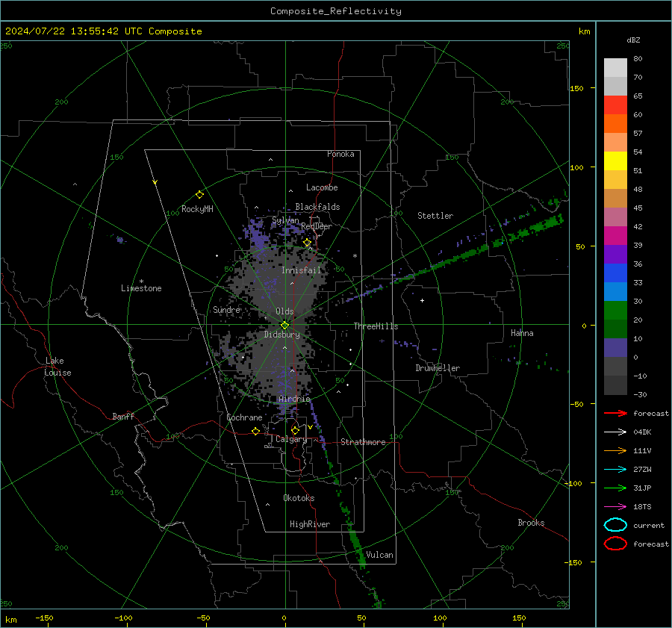Pick the red 65 dBZ color swatch
The height and width of the screenshot is (628, 672).
(615, 105)
